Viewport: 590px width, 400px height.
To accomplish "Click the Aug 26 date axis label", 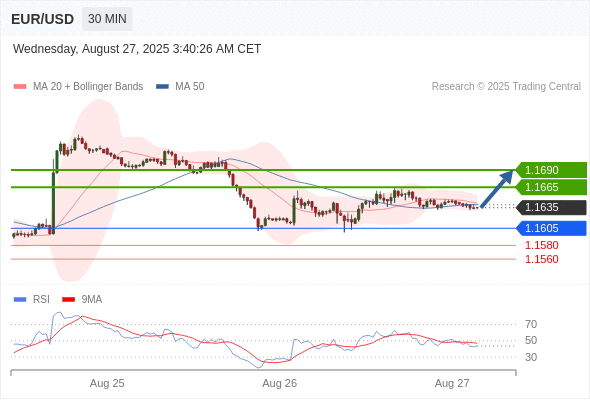I will 280,383.
